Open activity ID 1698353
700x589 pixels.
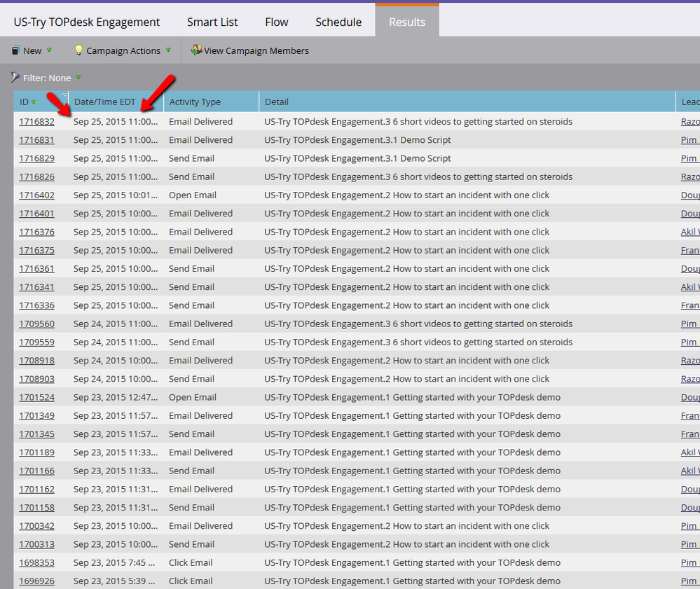(36, 562)
